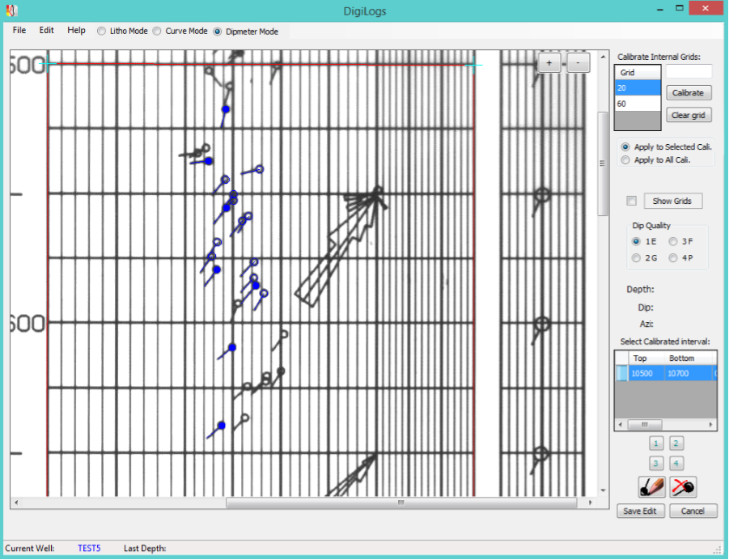The image size is (729, 560).
Task: Click the Save Edit button
Action: tap(642, 511)
